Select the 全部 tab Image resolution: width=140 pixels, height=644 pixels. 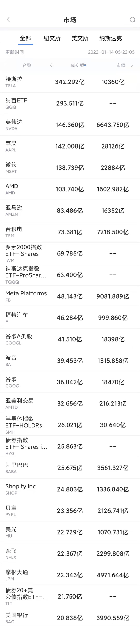click(25, 38)
